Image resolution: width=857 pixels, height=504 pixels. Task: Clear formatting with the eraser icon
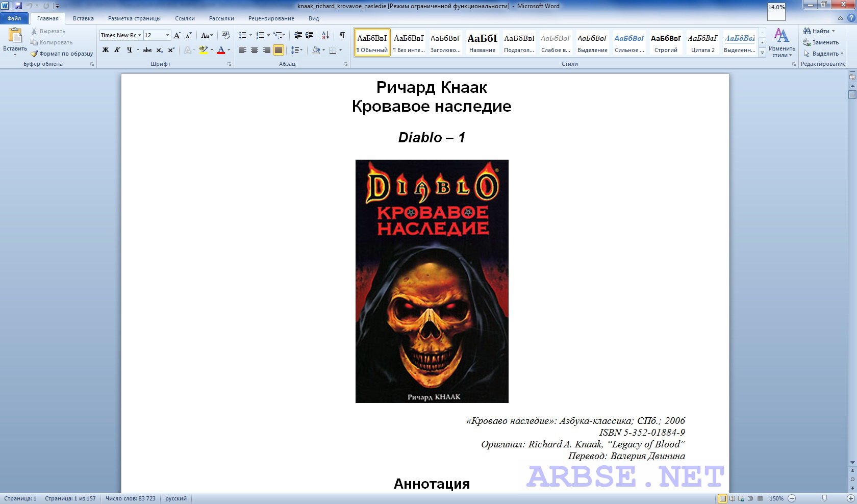pyautogui.click(x=225, y=35)
